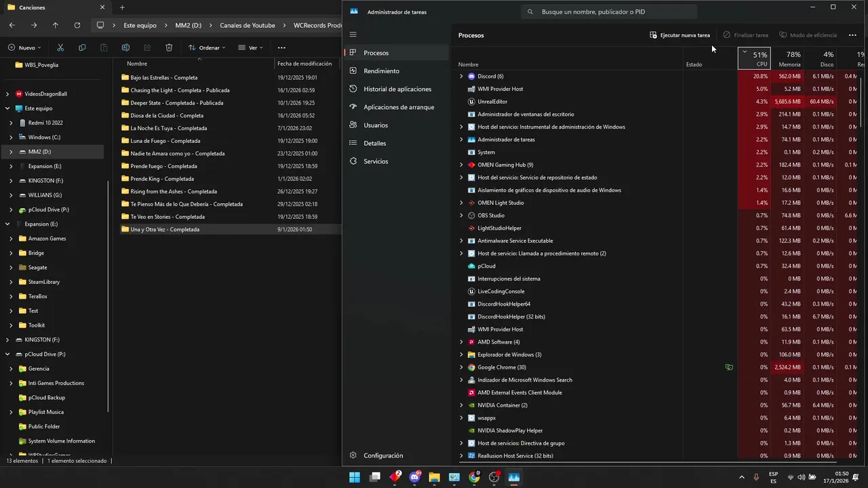Select pCloud Backup in navigation tree

coord(46,398)
